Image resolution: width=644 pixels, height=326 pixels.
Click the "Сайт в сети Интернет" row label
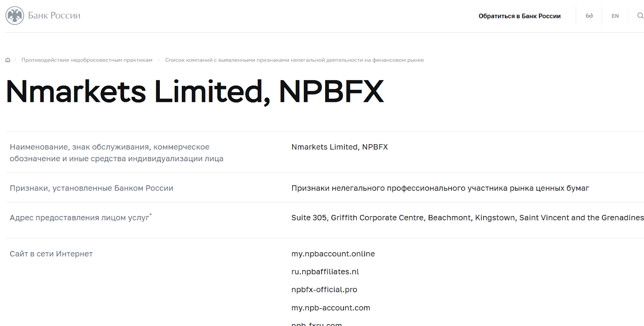click(x=51, y=254)
